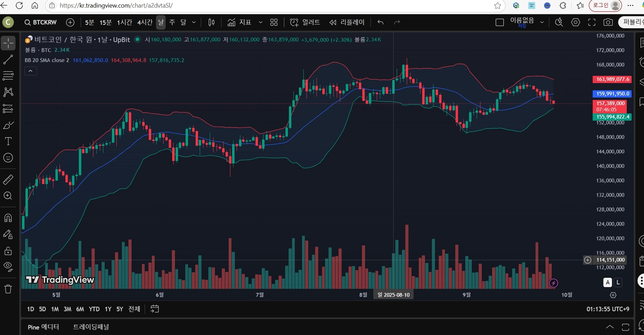Select the brush drawing tool
644x335 pixels.
click(8, 125)
